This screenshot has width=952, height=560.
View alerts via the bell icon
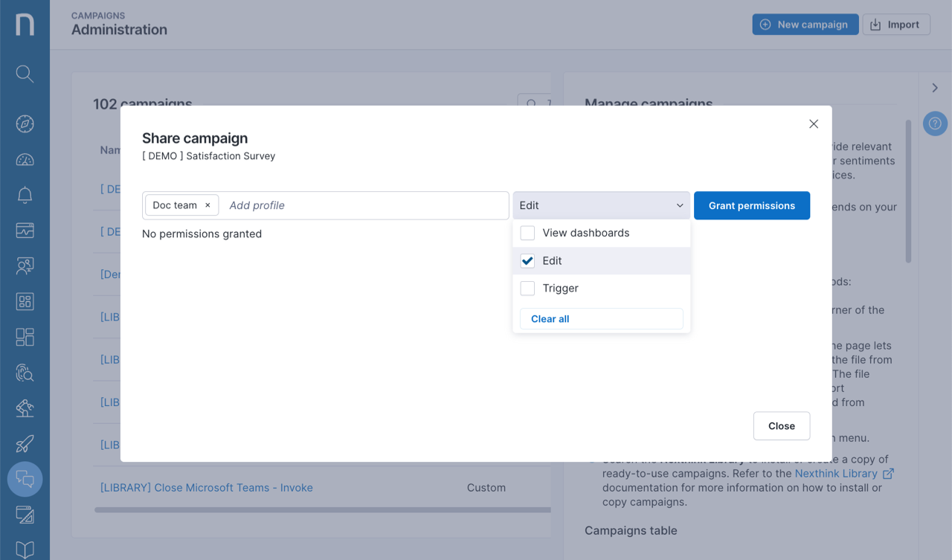25,194
